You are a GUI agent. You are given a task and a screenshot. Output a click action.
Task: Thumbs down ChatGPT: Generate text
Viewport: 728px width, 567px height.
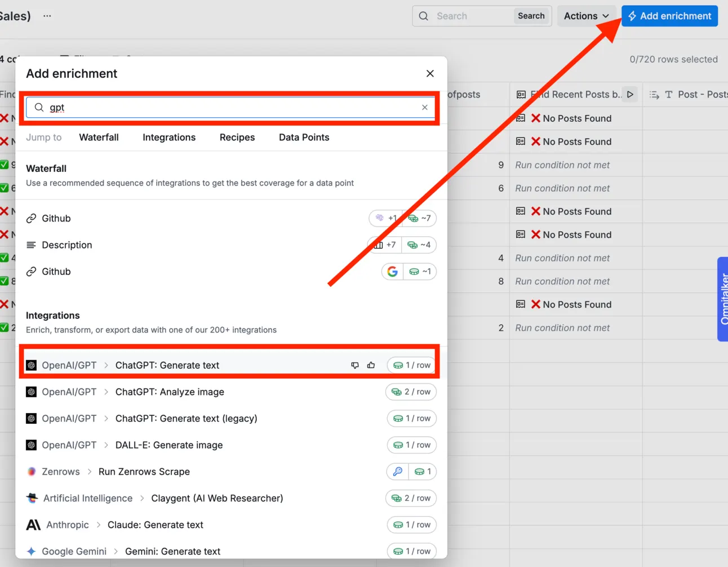(355, 365)
